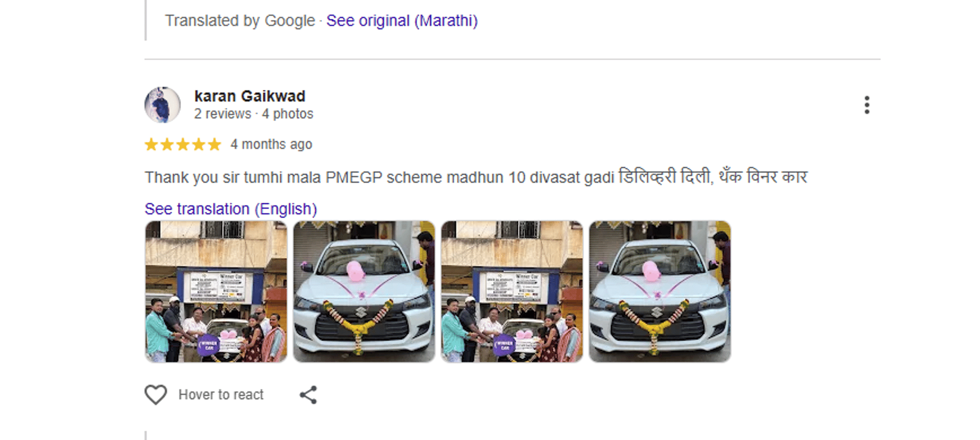Open first photo of group at car
The width and height of the screenshot is (980, 440).
coord(216,291)
